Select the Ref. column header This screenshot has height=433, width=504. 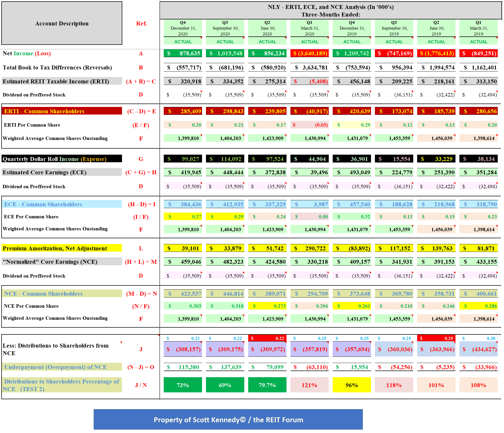141,23
